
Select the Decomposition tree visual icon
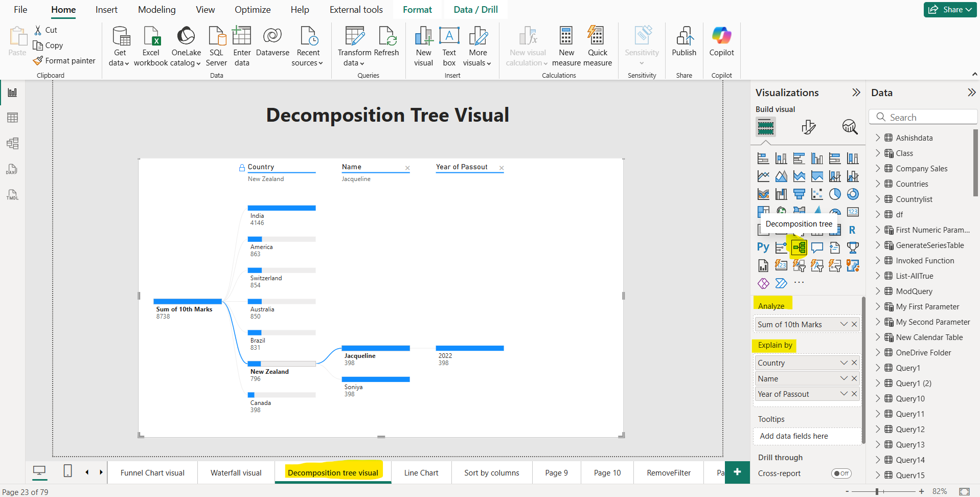(x=799, y=247)
